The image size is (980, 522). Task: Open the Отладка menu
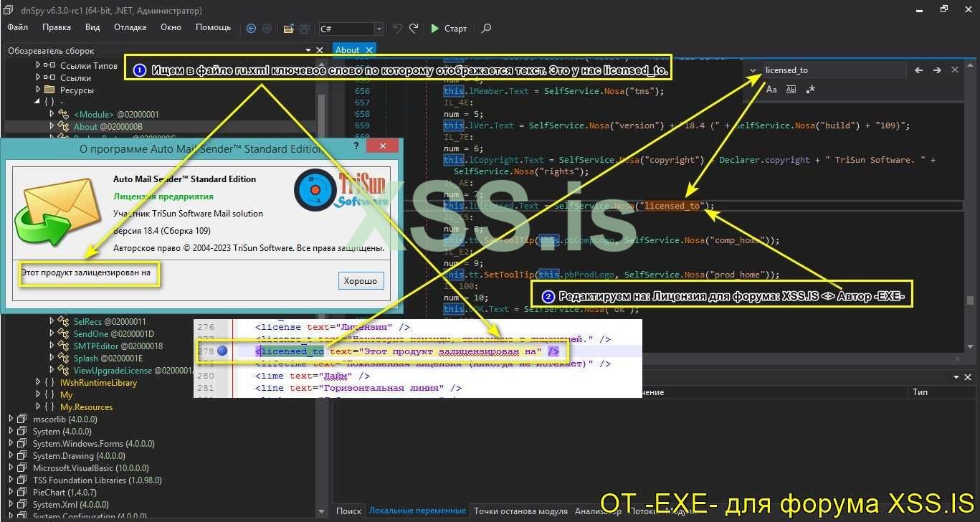coord(130,27)
